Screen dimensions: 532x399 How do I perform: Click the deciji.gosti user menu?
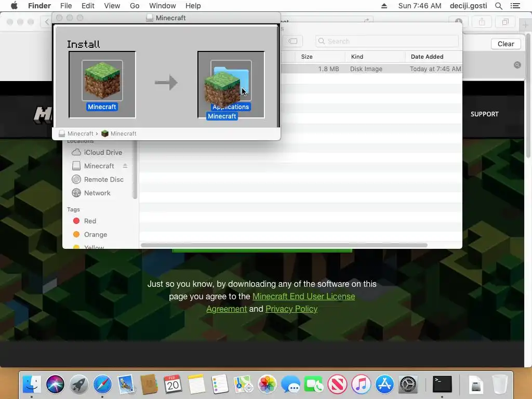click(x=468, y=6)
